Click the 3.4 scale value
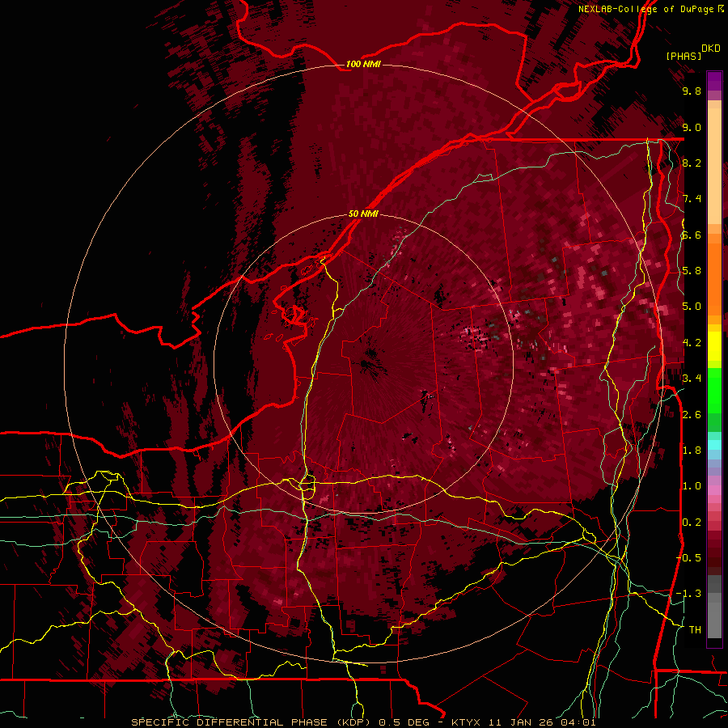This screenshot has width=728, height=728. 692,379
